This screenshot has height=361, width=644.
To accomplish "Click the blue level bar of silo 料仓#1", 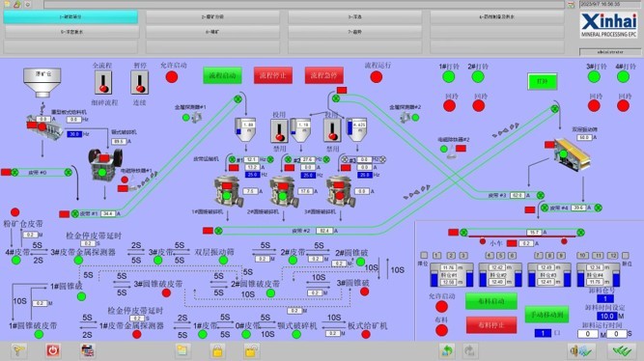I will [434, 278].
